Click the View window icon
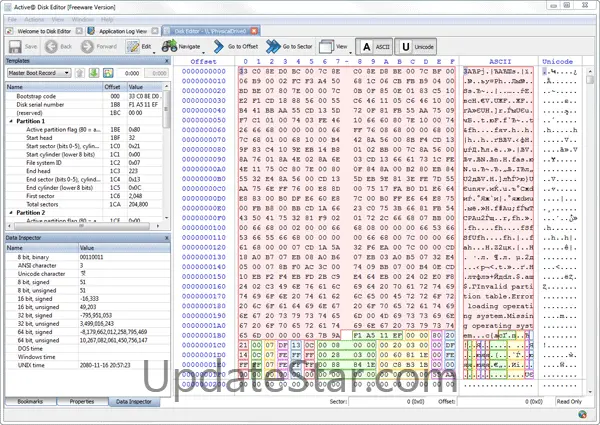600x425 pixels. (326, 47)
